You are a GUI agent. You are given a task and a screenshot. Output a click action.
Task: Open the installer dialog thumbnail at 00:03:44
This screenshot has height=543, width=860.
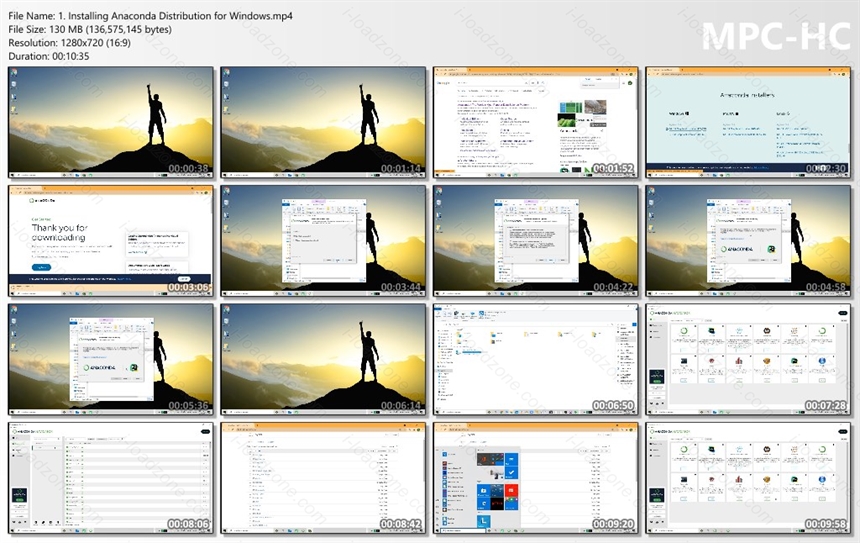click(x=323, y=241)
